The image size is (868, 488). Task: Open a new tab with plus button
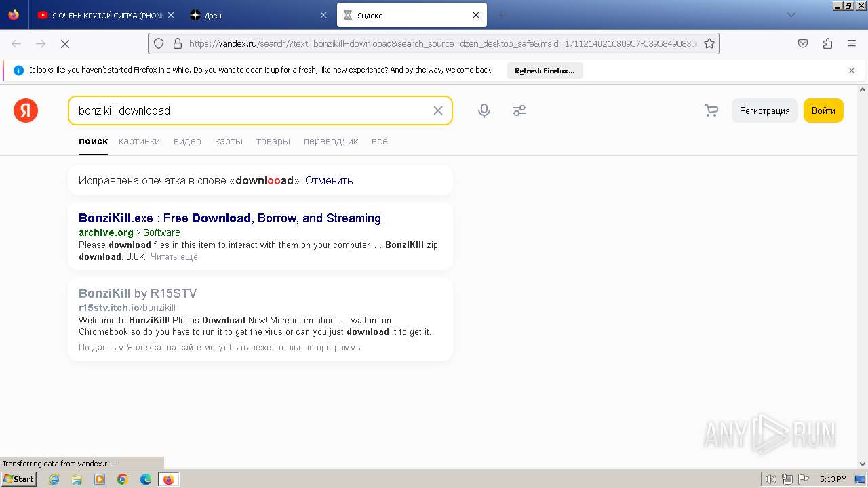pos(502,15)
